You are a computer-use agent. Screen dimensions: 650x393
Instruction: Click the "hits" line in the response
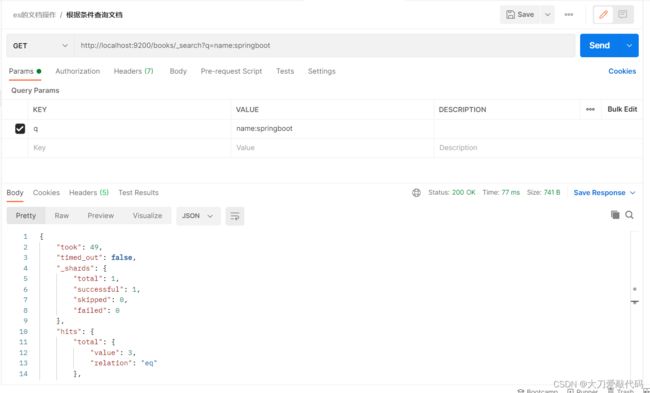click(75, 332)
